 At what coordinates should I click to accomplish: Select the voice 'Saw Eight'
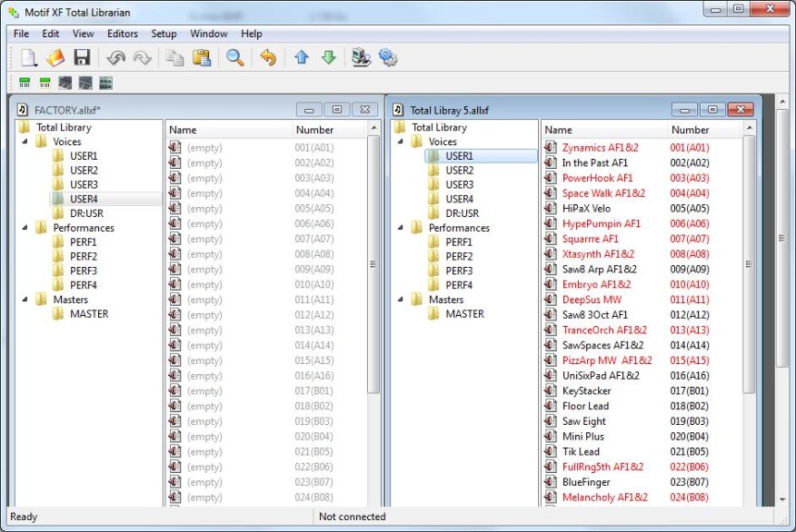(x=583, y=421)
